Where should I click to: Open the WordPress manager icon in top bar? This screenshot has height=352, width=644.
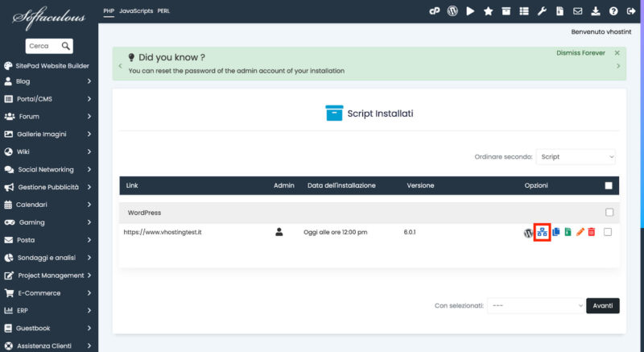pos(452,11)
